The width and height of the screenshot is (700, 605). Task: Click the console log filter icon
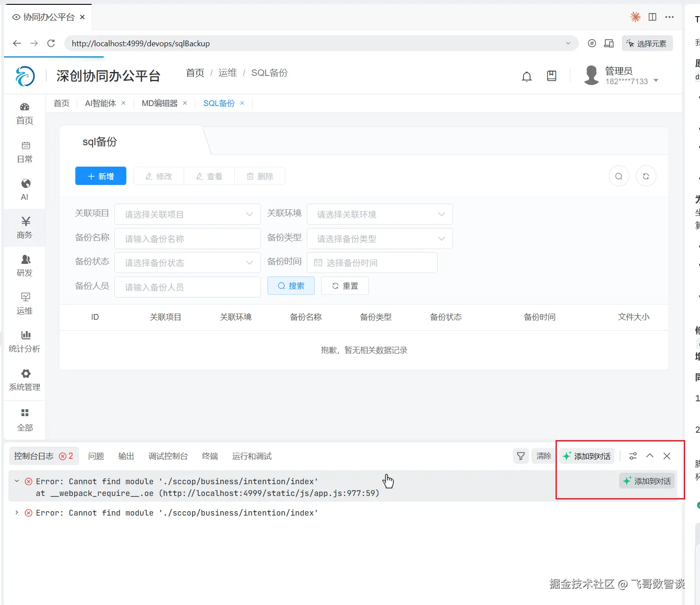pyautogui.click(x=521, y=456)
